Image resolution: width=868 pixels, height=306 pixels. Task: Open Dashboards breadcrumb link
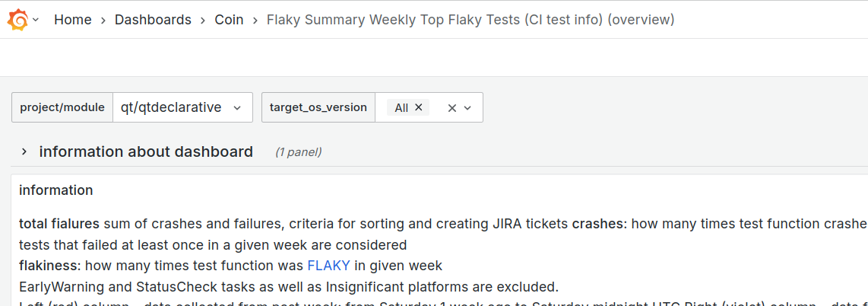pos(153,20)
